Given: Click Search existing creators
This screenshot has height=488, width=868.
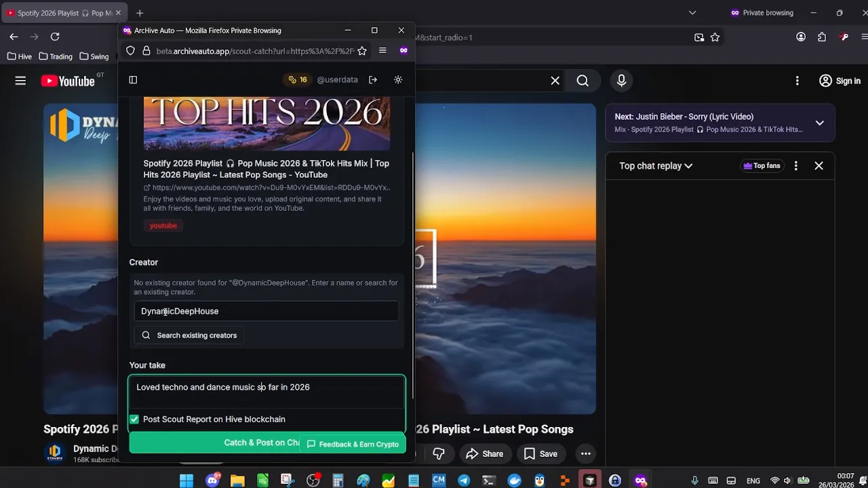Looking at the screenshot, I should pos(189,335).
